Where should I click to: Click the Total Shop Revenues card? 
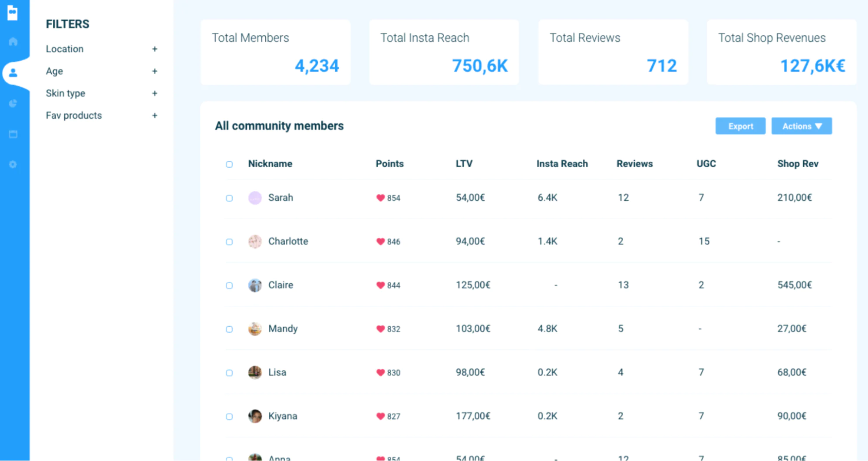781,52
